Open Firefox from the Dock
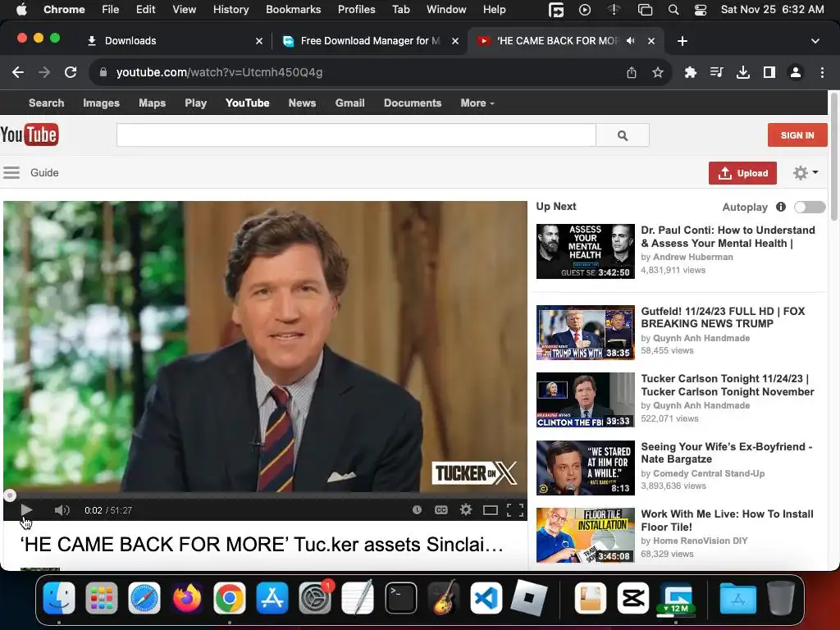Screen dimensions: 840x630 (x=187, y=598)
